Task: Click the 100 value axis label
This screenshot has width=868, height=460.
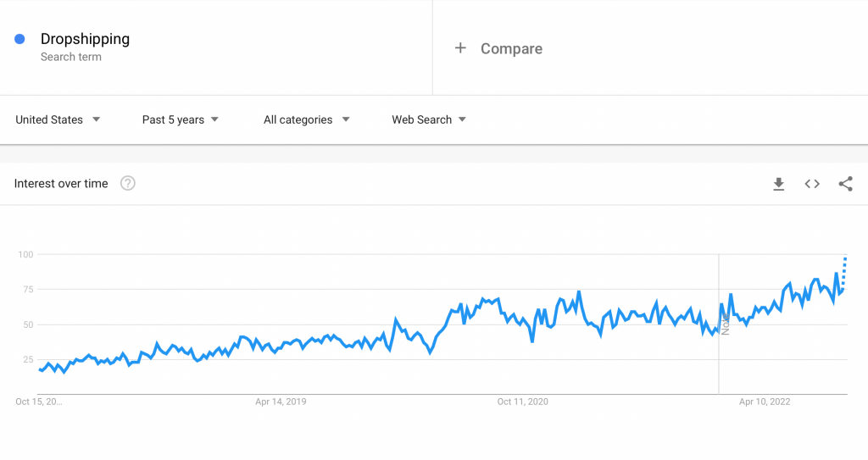Action: pyautogui.click(x=25, y=255)
